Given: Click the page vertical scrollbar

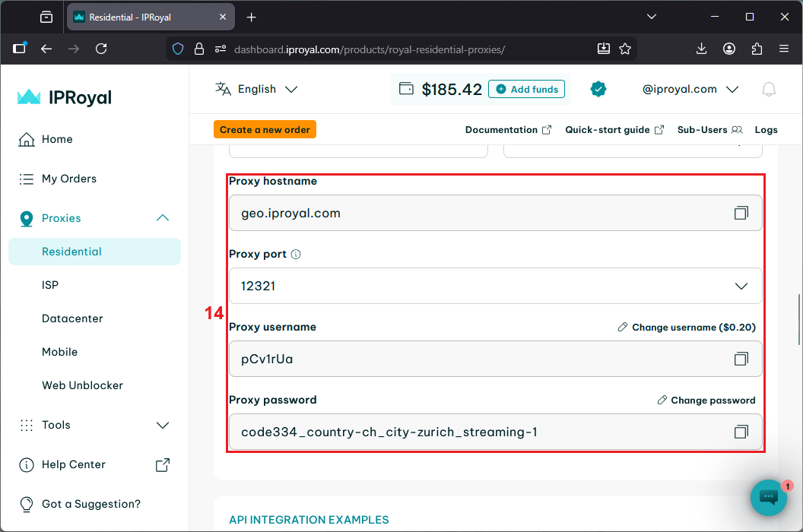Looking at the screenshot, I should pyautogui.click(x=799, y=319).
